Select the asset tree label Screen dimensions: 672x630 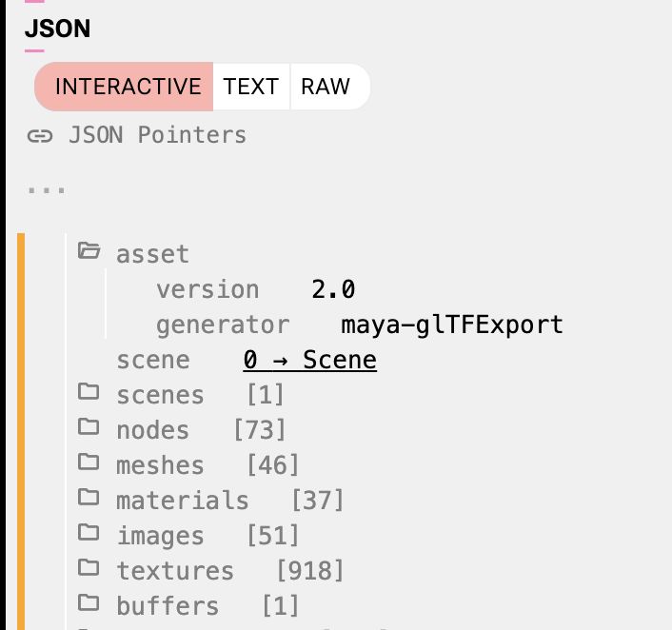click(152, 254)
